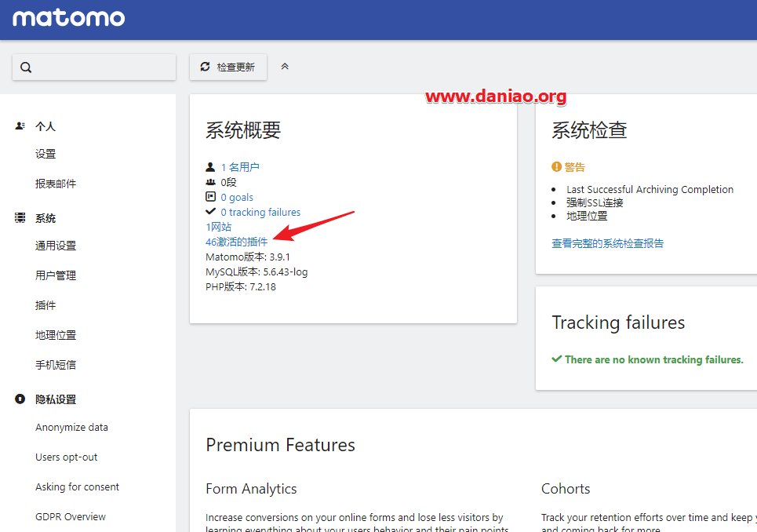Open the 隐私设置 menu section
The height and width of the screenshot is (532, 757).
(x=56, y=399)
